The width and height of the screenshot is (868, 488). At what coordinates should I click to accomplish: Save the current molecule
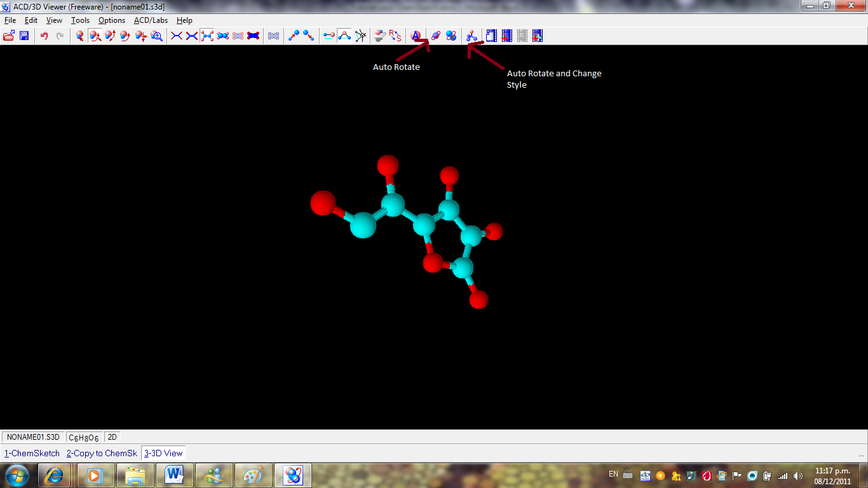24,36
